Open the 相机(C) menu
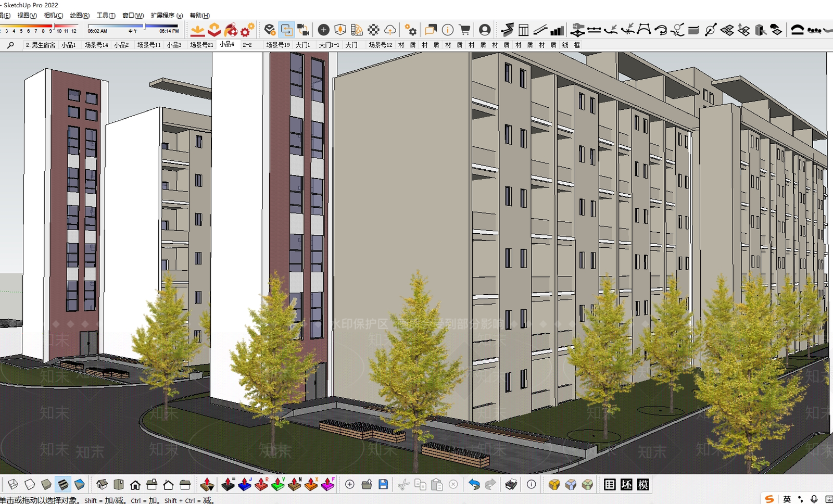Screen dimensions: 833x504 pos(54,16)
